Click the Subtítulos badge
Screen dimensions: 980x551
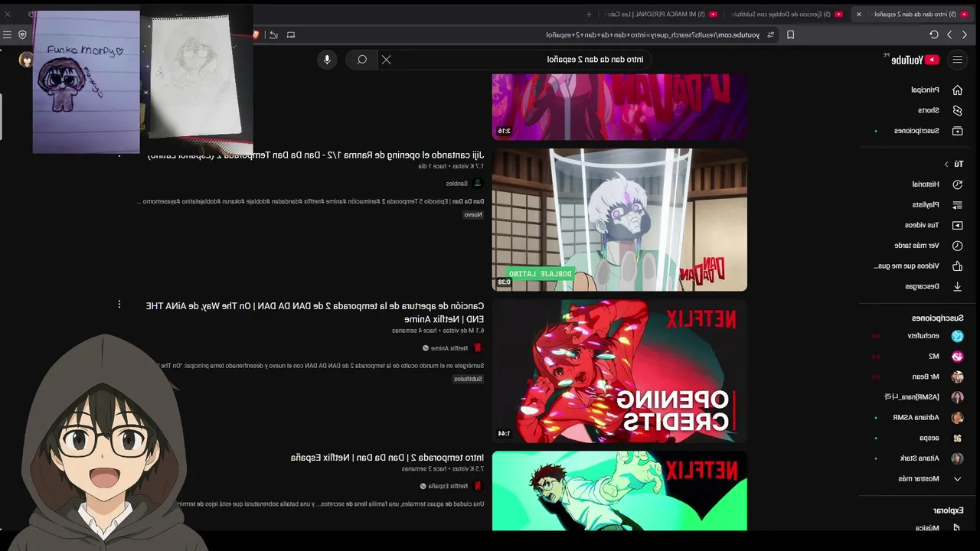tap(469, 379)
